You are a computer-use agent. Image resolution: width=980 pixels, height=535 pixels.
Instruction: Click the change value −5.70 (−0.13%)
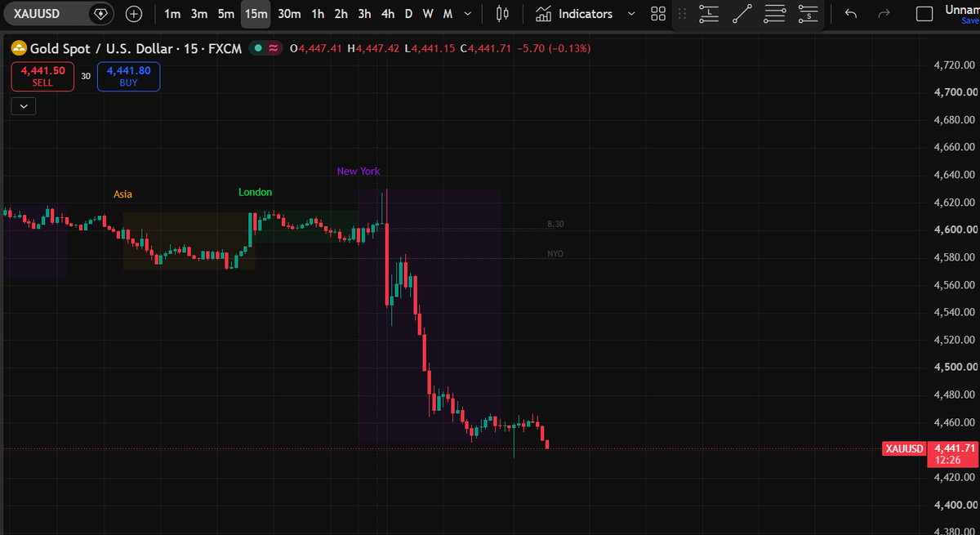[554, 49]
